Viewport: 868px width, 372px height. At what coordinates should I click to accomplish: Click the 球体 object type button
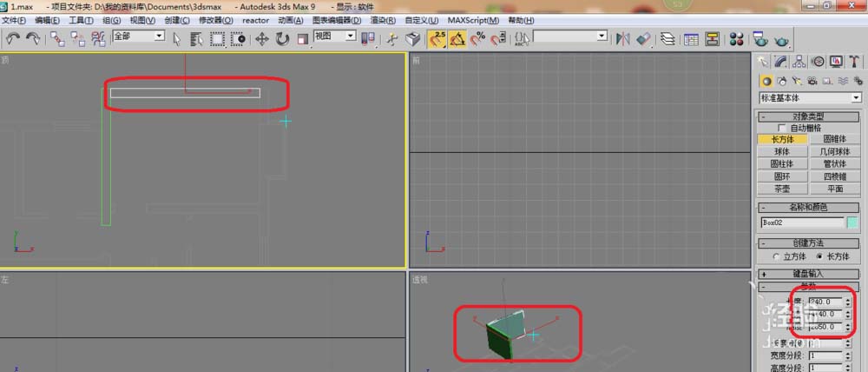(783, 151)
